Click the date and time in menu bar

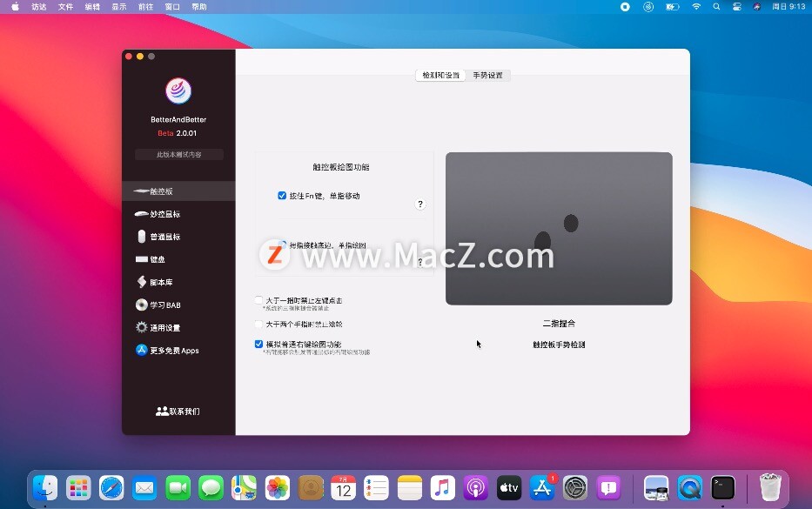click(789, 7)
